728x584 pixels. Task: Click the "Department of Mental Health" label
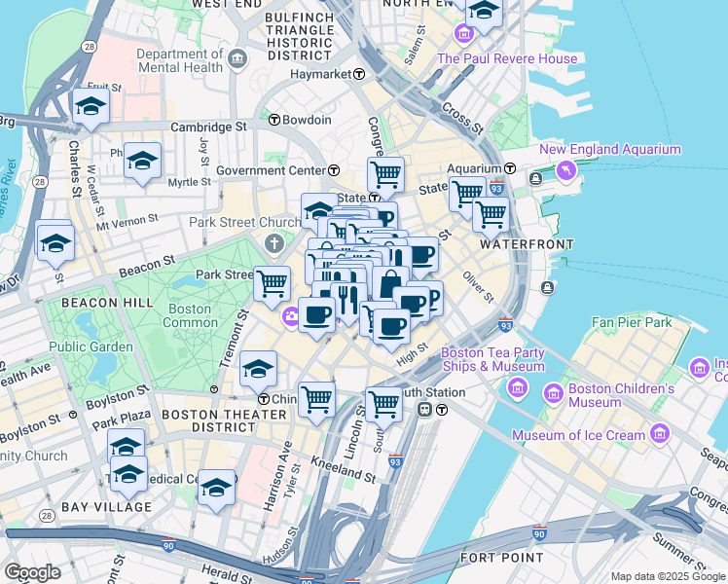(180, 60)
